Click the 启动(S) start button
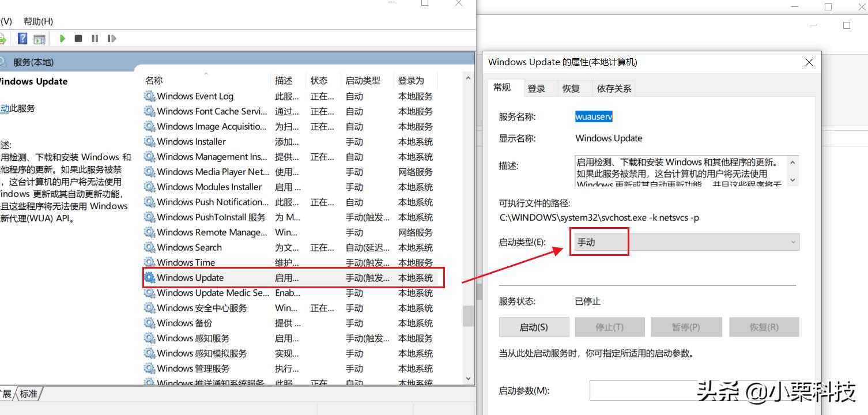 point(533,327)
